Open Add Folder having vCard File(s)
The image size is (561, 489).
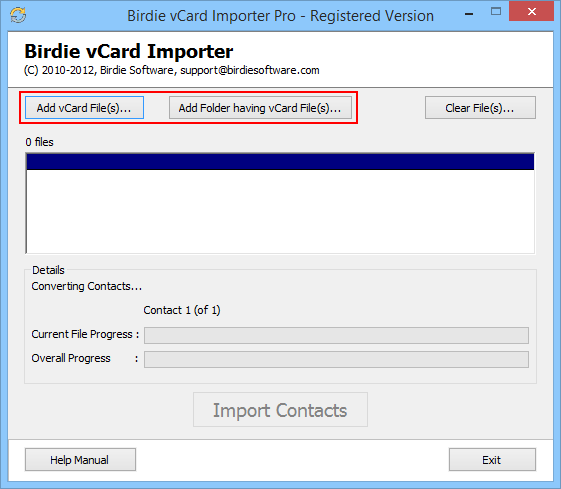click(260, 108)
